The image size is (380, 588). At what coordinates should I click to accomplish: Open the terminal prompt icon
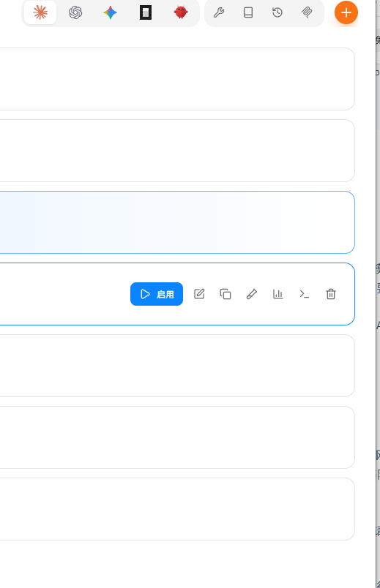[x=304, y=294]
